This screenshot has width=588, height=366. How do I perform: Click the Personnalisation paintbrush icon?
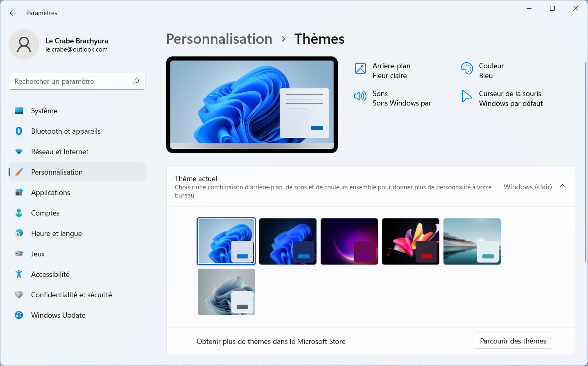pos(19,172)
